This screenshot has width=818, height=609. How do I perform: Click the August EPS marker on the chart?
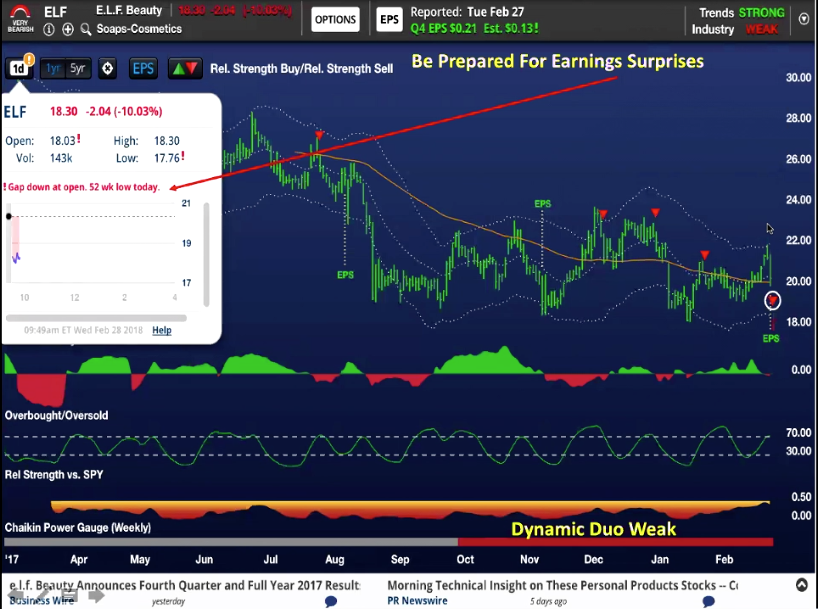click(345, 275)
